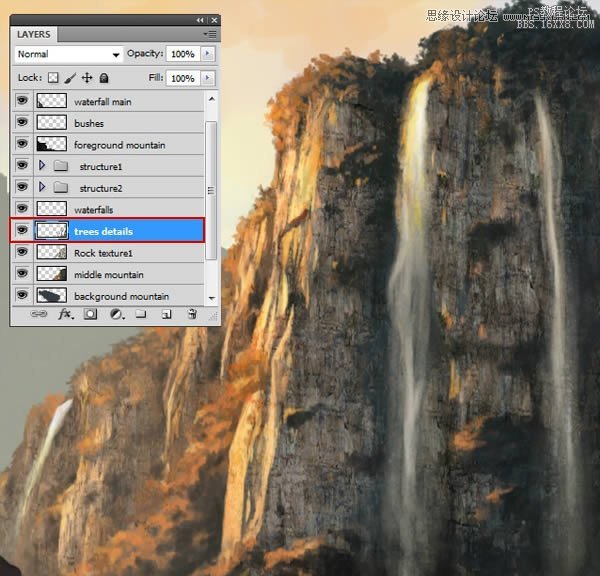
Task: Hide the waterfall main layer
Action: (22, 101)
